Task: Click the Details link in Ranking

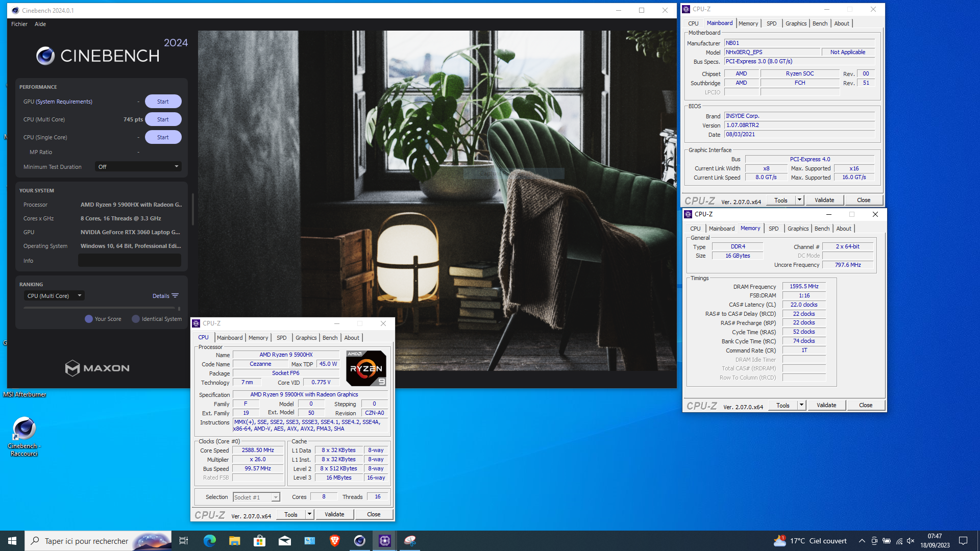Action: [x=161, y=296]
